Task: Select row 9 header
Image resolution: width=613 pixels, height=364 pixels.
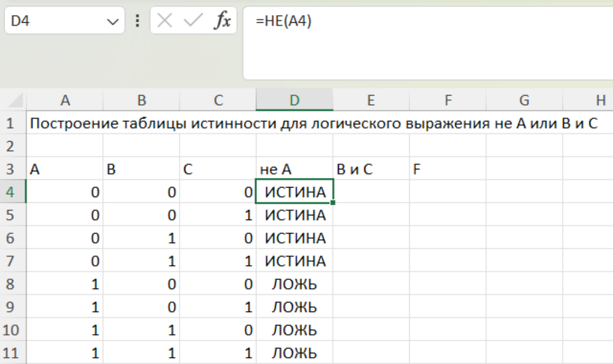Action: [x=13, y=307]
